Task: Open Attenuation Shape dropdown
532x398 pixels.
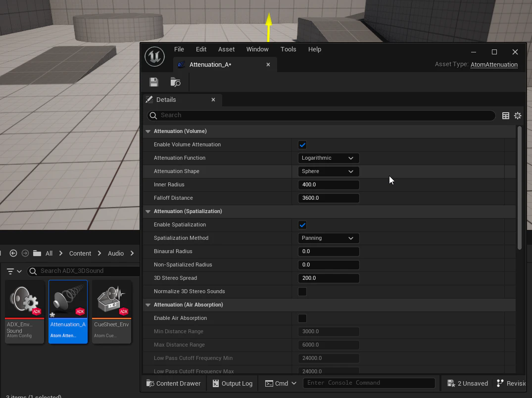Action: coord(329,171)
